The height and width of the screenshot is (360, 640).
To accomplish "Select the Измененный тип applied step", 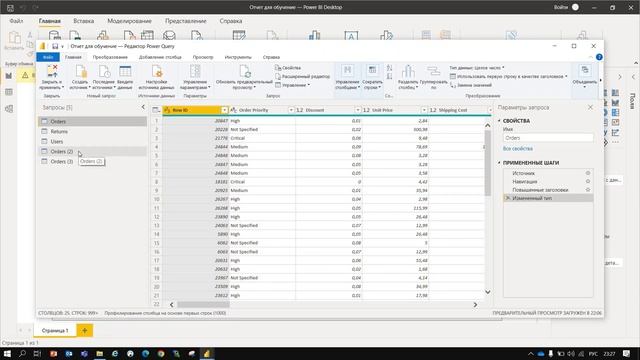I will click(548, 198).
